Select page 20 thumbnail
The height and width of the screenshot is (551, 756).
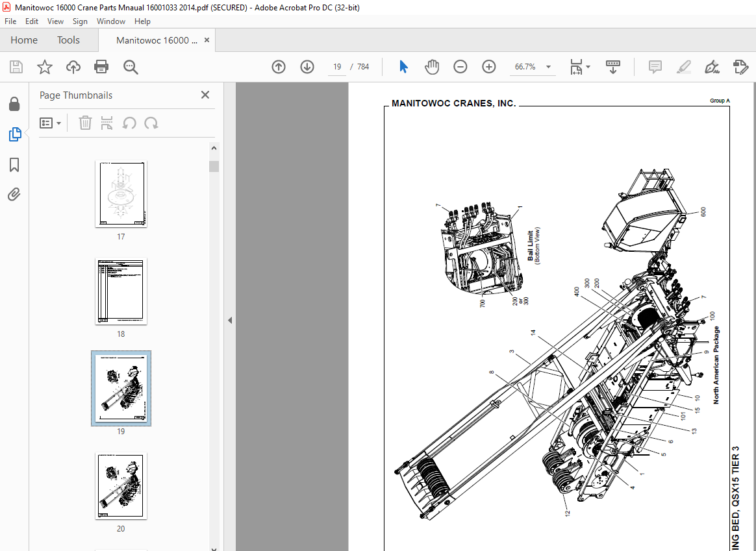pyautogui.click(x=121, y=485)
